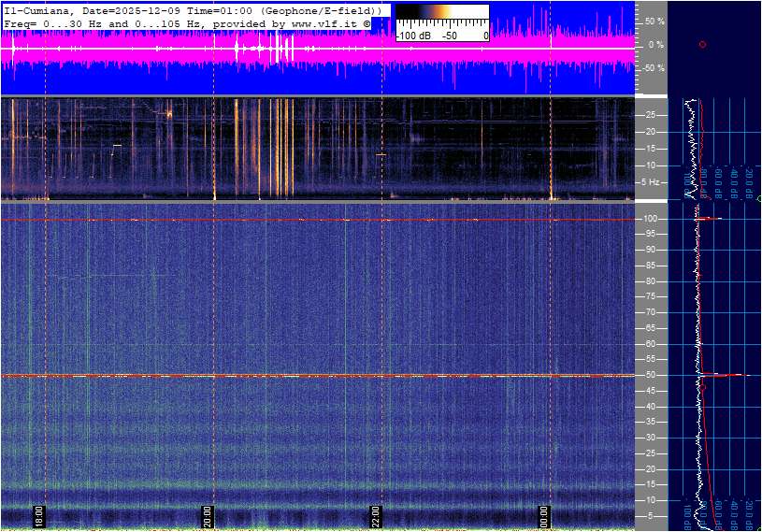This screenshot has height=532, width=762.
Task: Click the small green circle at right edge
Action: [758, 198]
